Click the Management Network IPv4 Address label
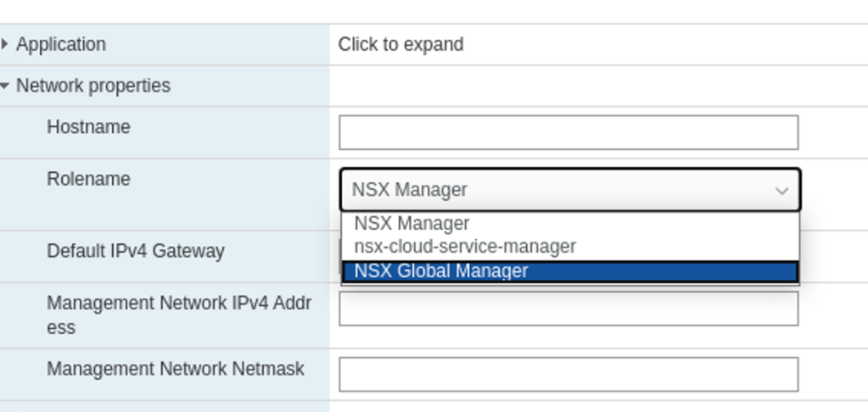The height and width of the screenshot is (412, 868). click(179, 315)
